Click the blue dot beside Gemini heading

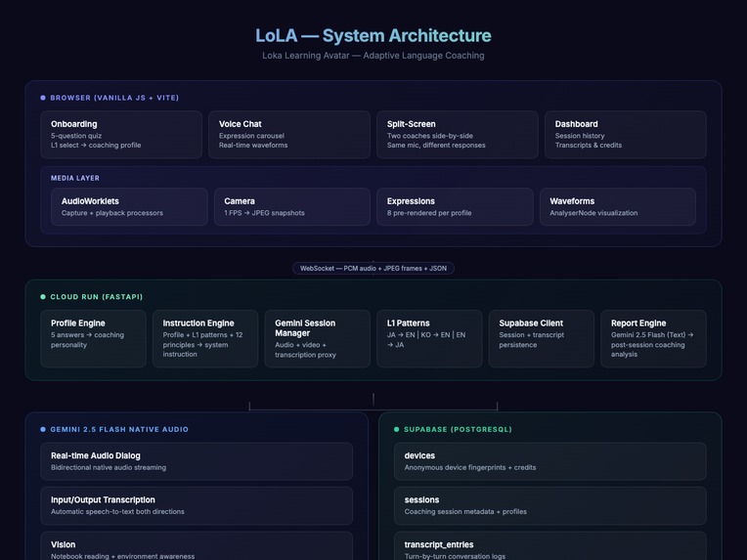[43, 429]
